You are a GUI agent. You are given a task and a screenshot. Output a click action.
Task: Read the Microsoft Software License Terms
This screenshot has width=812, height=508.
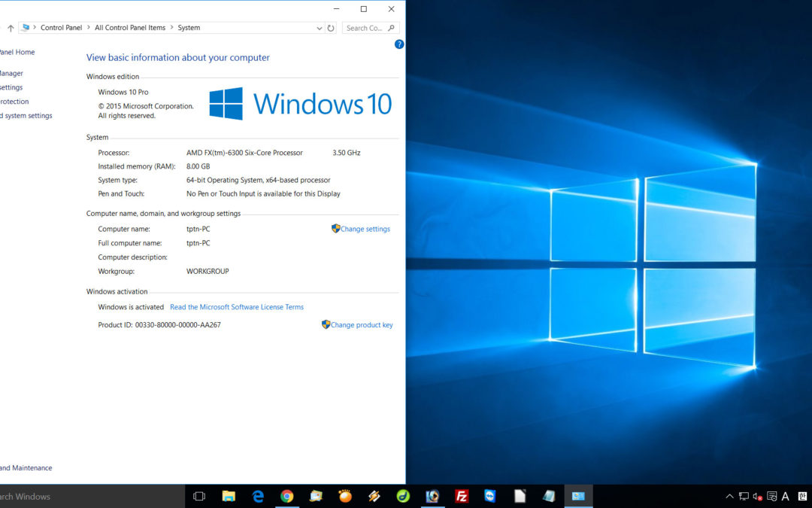[x=237, y=307]
